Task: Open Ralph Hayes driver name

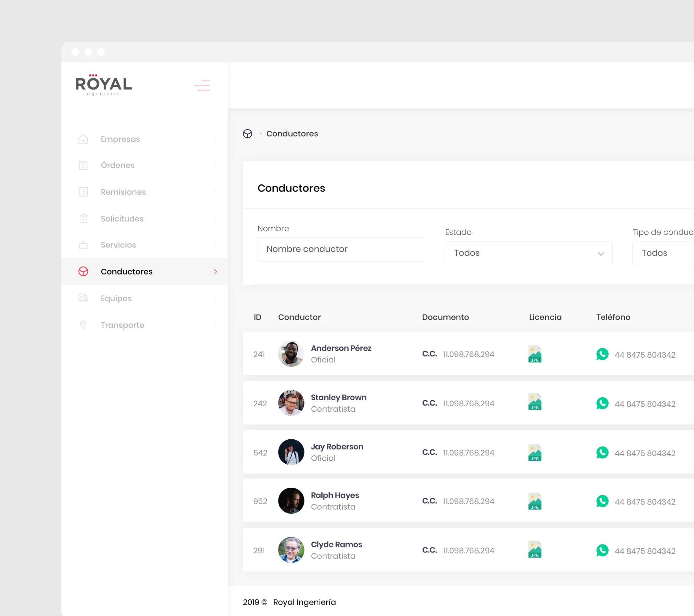Action: (335, 495)
